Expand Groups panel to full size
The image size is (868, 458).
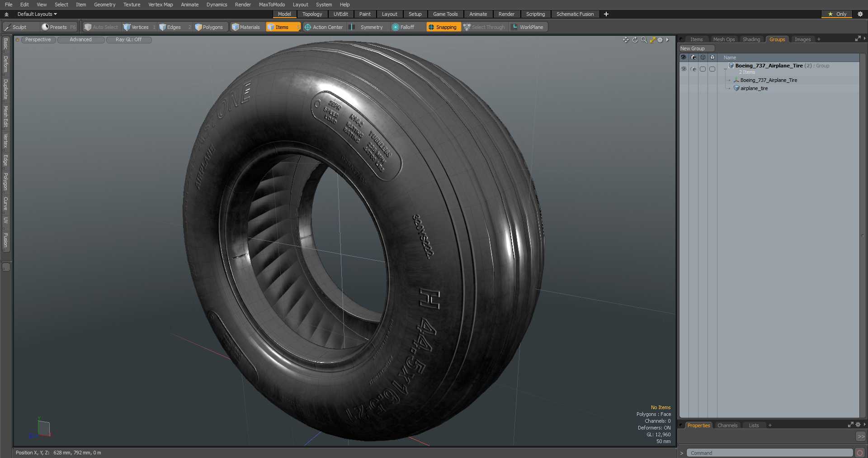click(x=857, y=39)
